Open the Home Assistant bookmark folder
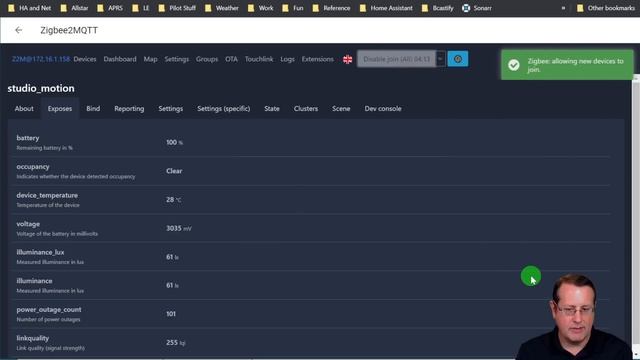The width and height of the screenshot is (640, 360). [386, 8]
